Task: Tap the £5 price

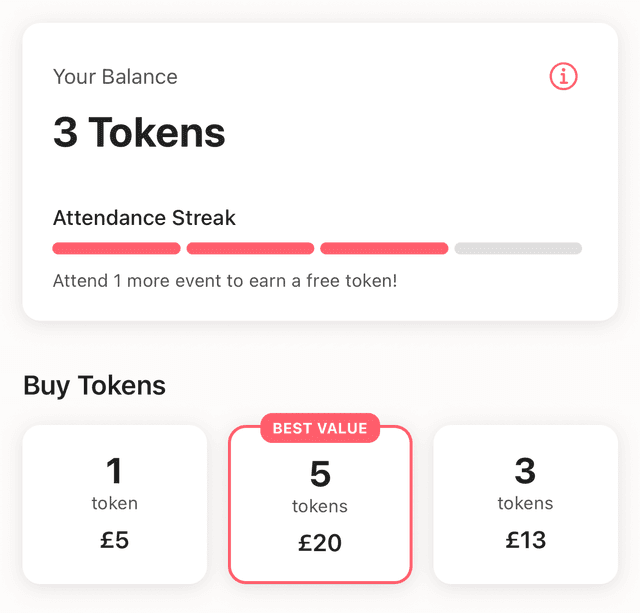Action: [115, 540]
